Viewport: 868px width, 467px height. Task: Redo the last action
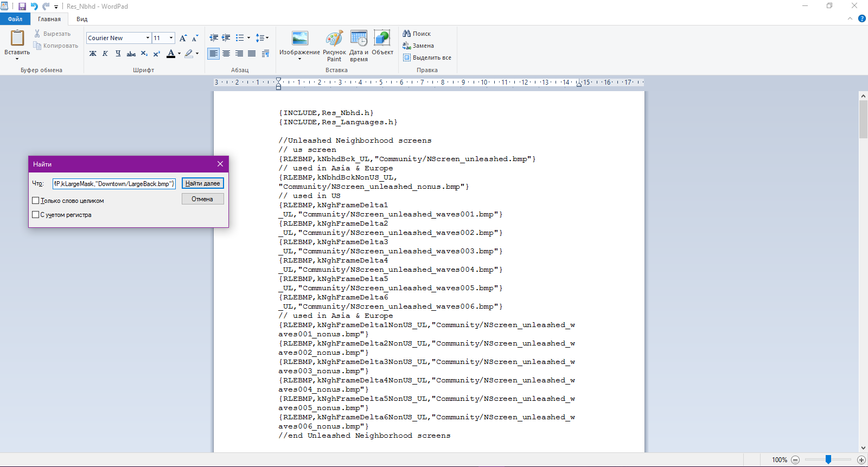[46, 7]
